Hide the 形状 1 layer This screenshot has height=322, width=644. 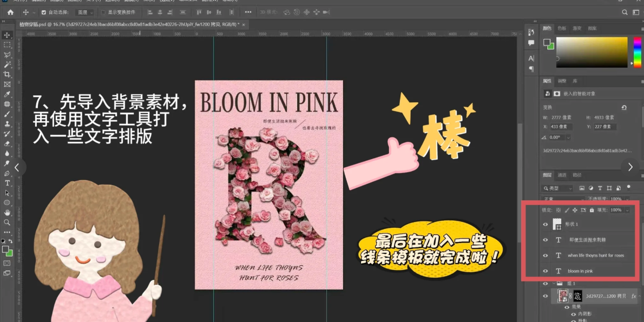coord(545,224)
